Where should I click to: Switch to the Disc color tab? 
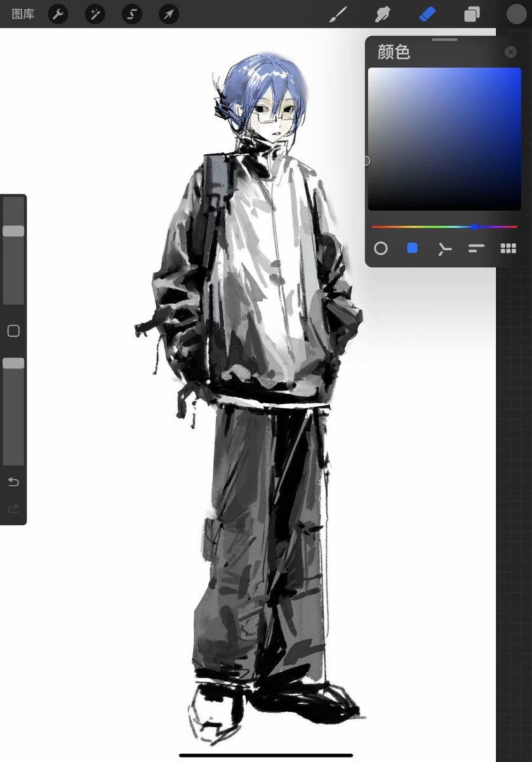click(380, 248)
